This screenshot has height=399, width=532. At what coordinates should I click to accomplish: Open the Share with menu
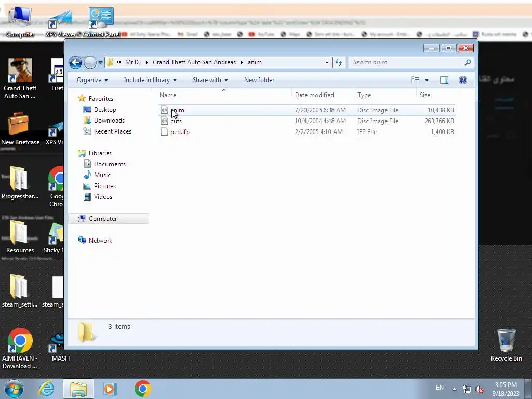[x=210, y=80]
